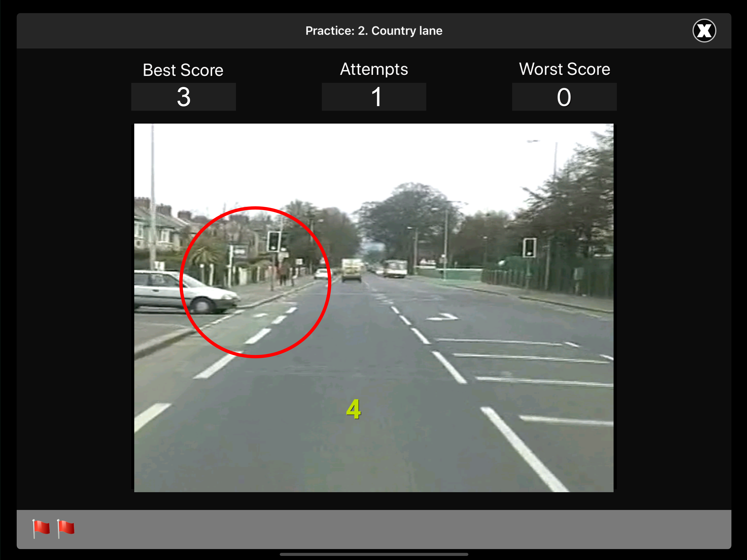Click the Worst Score value box
The height and width of the screenshot is (560, 747).
564,97
